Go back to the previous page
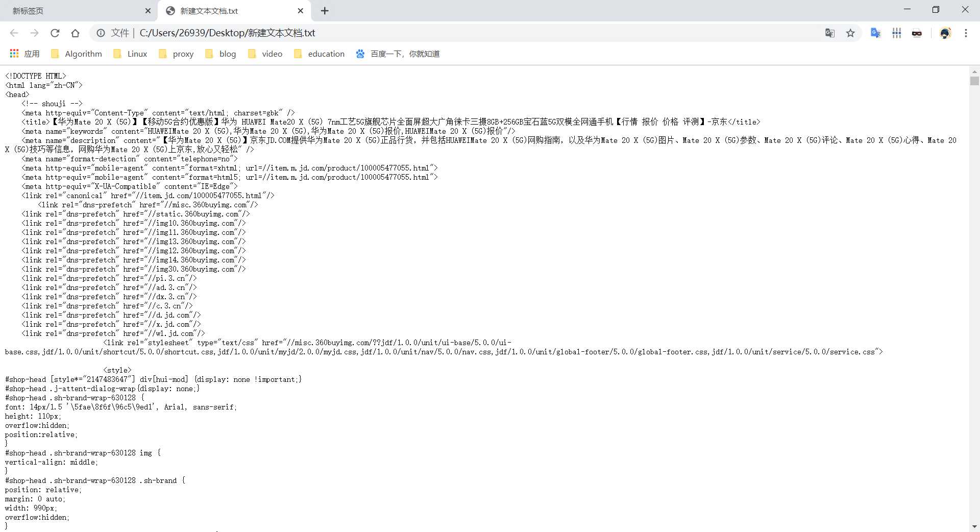 (14, 33)
